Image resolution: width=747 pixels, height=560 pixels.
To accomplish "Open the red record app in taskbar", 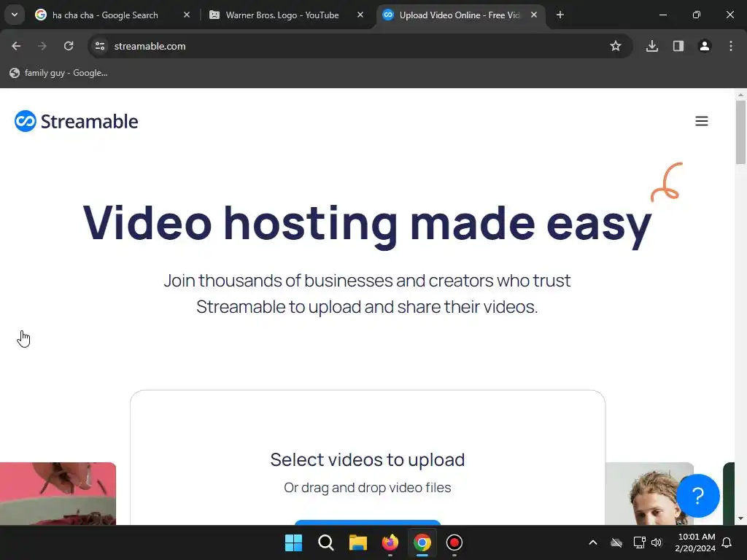I will point(454,542).
